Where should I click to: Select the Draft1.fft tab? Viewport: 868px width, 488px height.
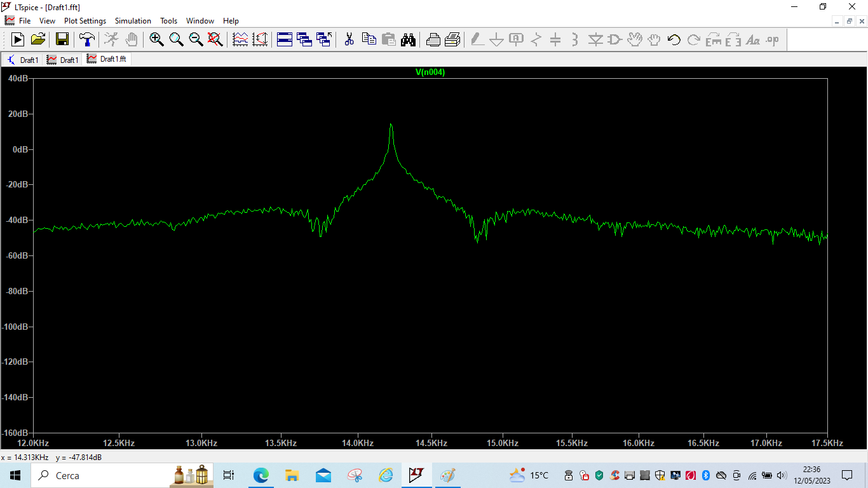[107, 59]
